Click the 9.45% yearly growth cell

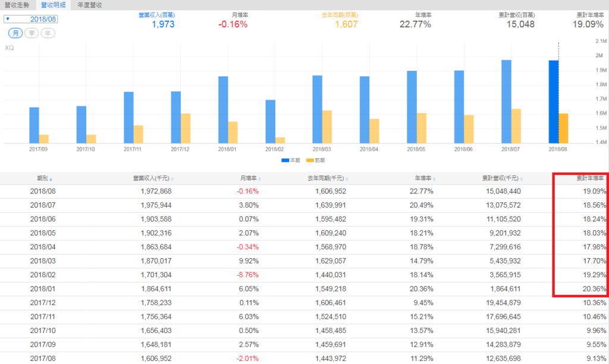(423, 303)
